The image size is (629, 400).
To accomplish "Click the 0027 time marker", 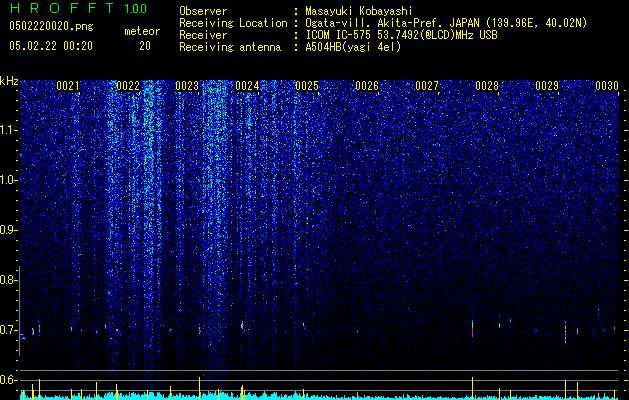I will pyautogui.click(x=427, y=86).
